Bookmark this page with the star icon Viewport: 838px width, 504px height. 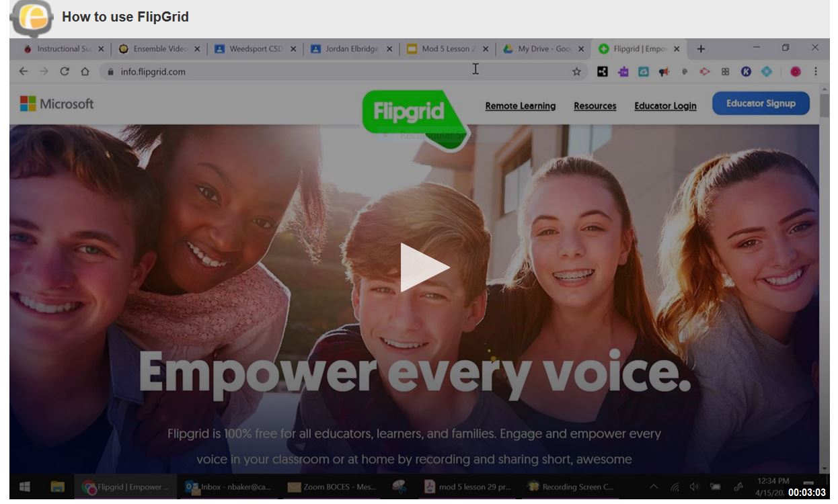(576, 71)
